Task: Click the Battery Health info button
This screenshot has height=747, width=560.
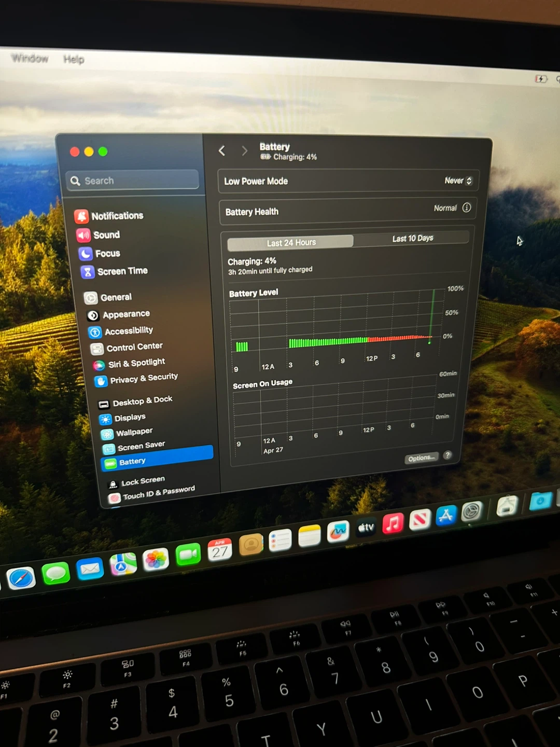Action: [467, 208]
